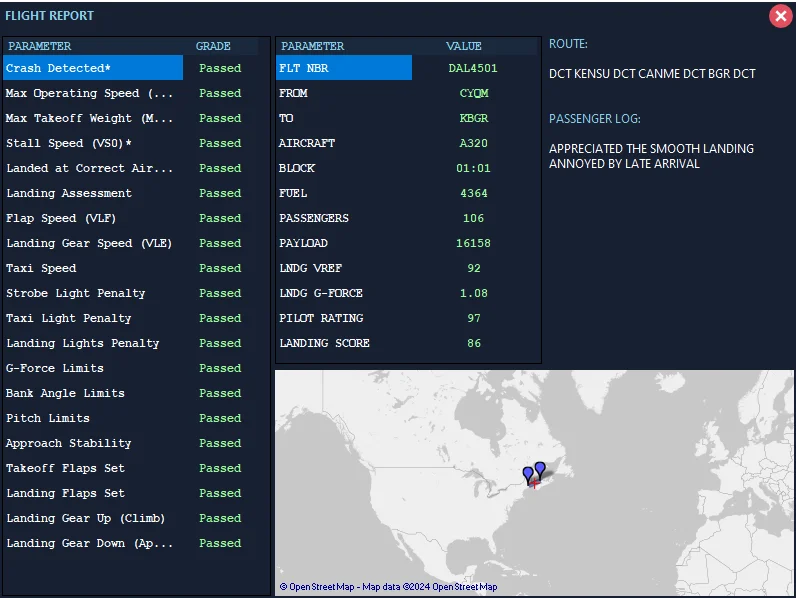Click the eastern blue map pin
Screen dimensions: 796x598
(540, 470)
